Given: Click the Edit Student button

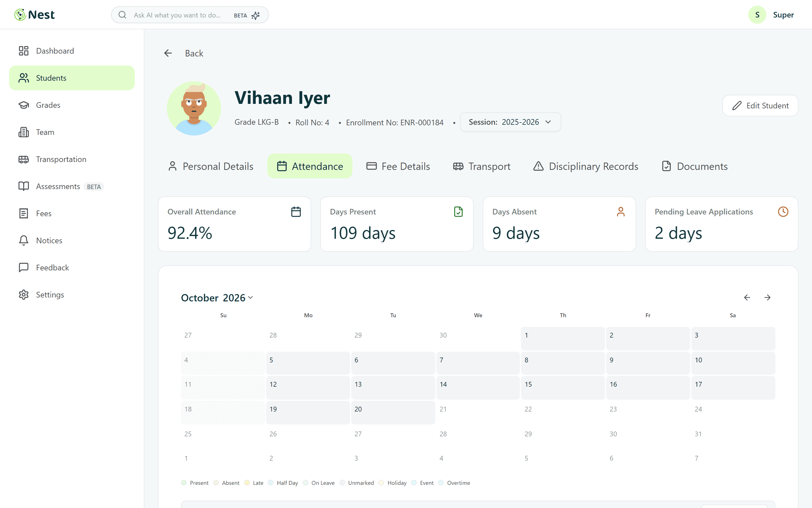Looking at the screenshot, I should (x=760, y=106).
